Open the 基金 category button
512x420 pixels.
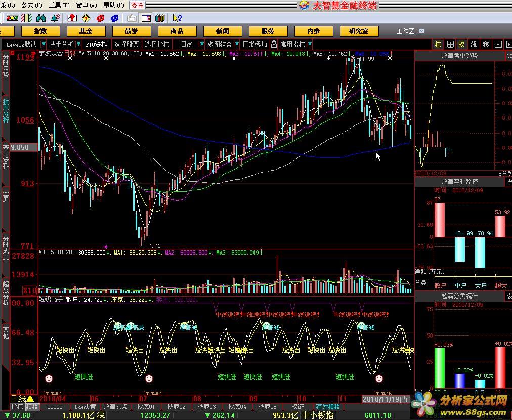86,31
